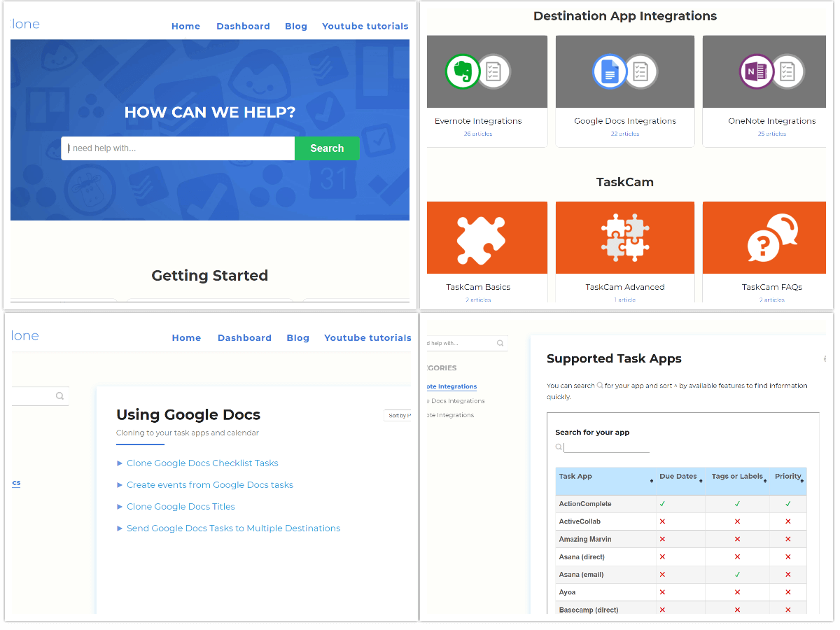This screenshot has width=840, height=630.
Task: Click ActionComplete Priority green checkmark
Action: point(788,504)
